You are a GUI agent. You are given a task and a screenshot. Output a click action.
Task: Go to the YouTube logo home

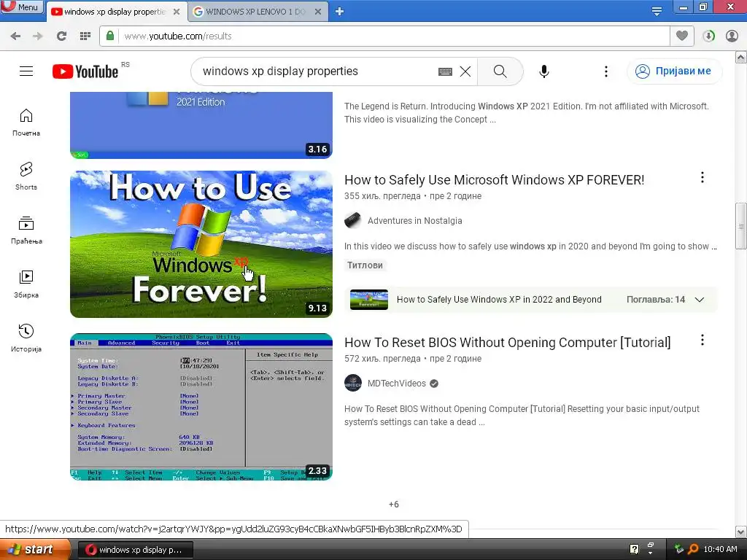point(85,71)
